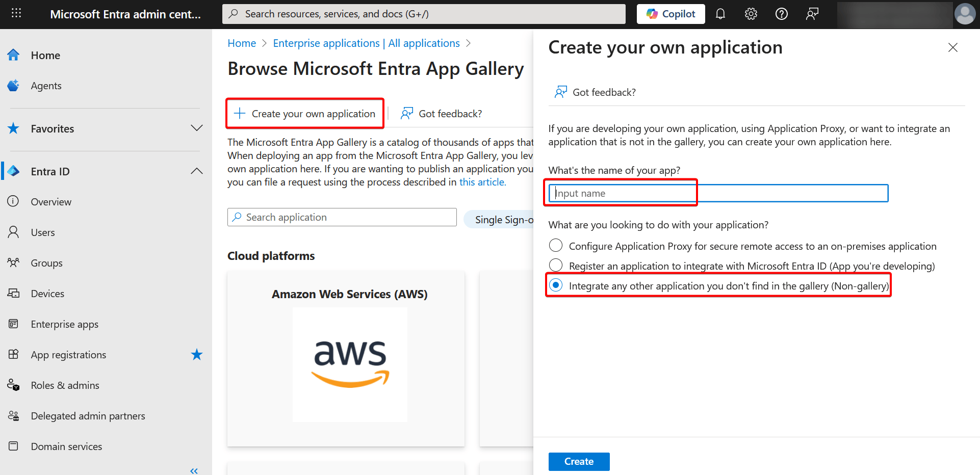Open App registrations in the sidebar
The height and width of the screenshot is (475, 980).
[x=68, y=355]
